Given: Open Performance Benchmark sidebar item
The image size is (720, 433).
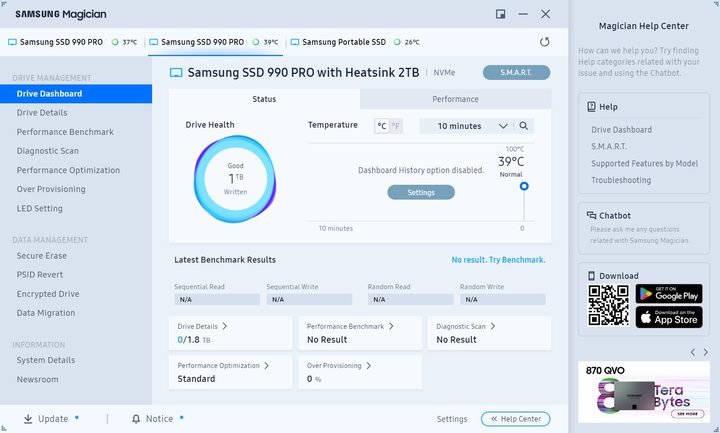Looking at the screenshot, I should (x=65, y=132).
